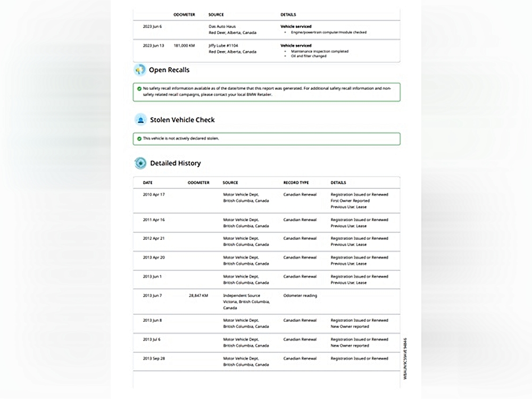Image resolution: width=532 pixels, height=399 pixels.
Task: Click the "Odometer reading" record type
Action: pos(300,295)
